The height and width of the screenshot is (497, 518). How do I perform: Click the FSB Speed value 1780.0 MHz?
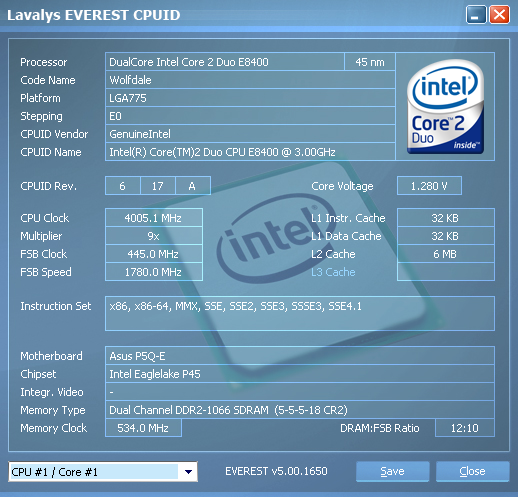154,272
